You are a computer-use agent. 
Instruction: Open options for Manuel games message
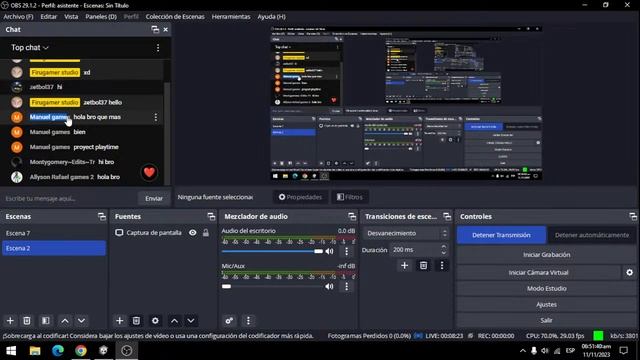click(x=156, y=117)
